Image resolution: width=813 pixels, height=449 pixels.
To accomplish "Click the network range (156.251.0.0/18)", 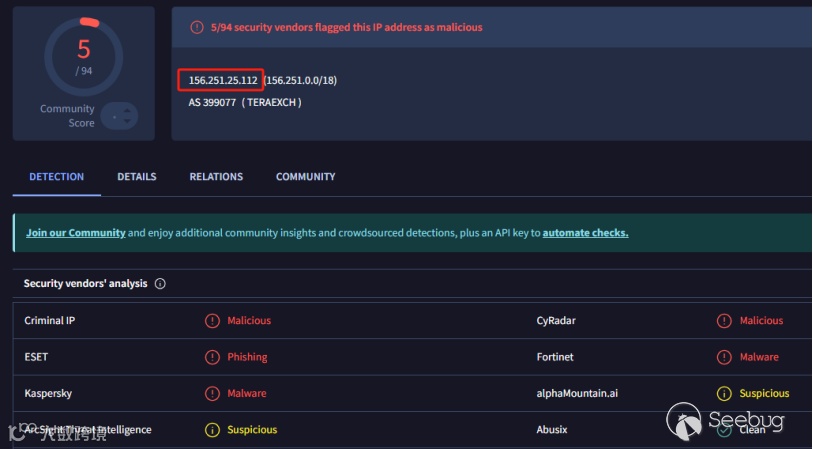I will [300, 80].
